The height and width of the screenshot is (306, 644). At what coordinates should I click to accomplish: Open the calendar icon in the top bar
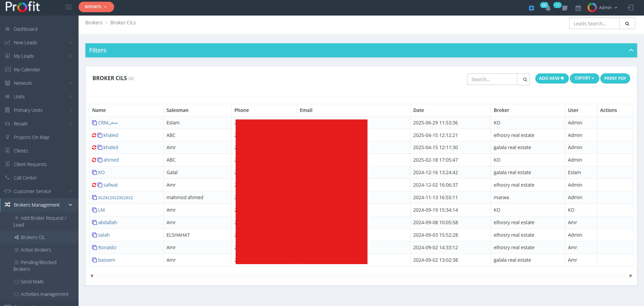pyautogui.click(x=578, y=7)
